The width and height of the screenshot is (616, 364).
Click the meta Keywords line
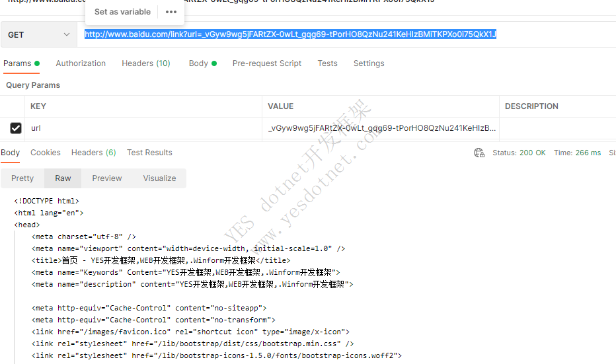tap(186, 272)
